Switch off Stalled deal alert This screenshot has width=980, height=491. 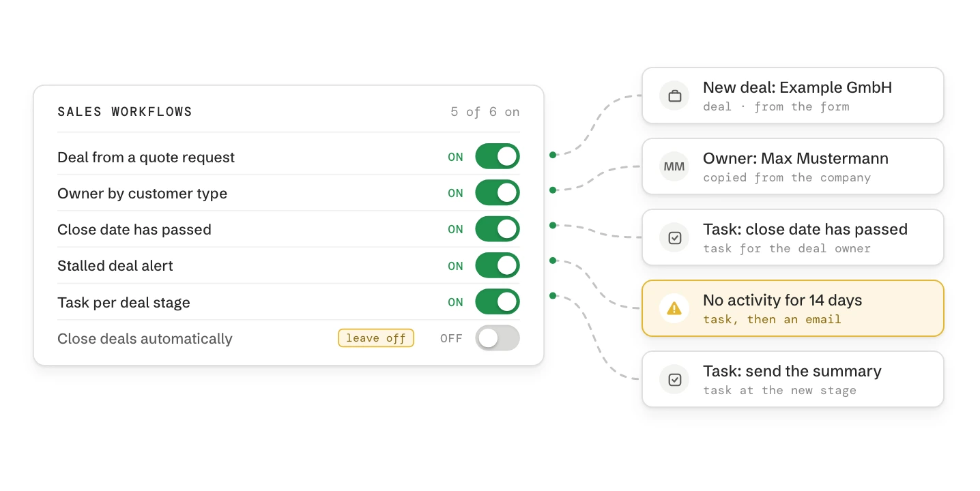tap(498, 266)
